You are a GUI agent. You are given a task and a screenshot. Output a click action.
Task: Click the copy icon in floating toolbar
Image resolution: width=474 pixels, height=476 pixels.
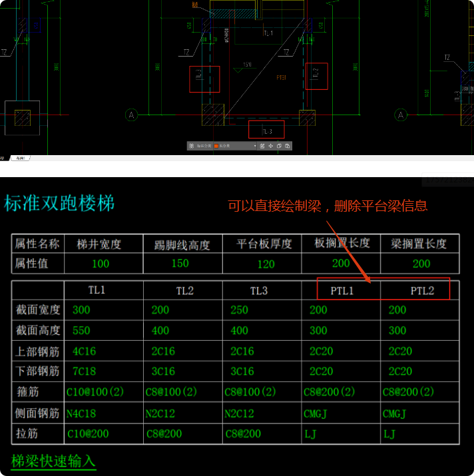click(279, 146)
